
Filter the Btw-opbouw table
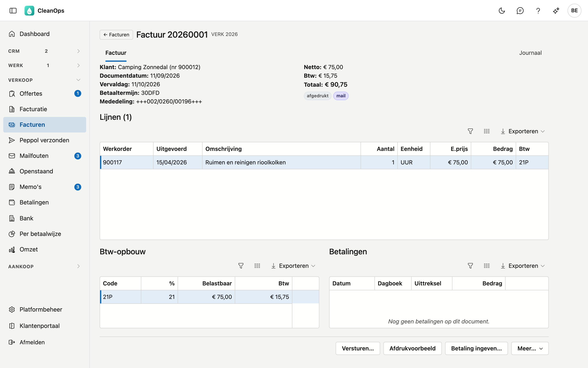[x=241, y=266]
